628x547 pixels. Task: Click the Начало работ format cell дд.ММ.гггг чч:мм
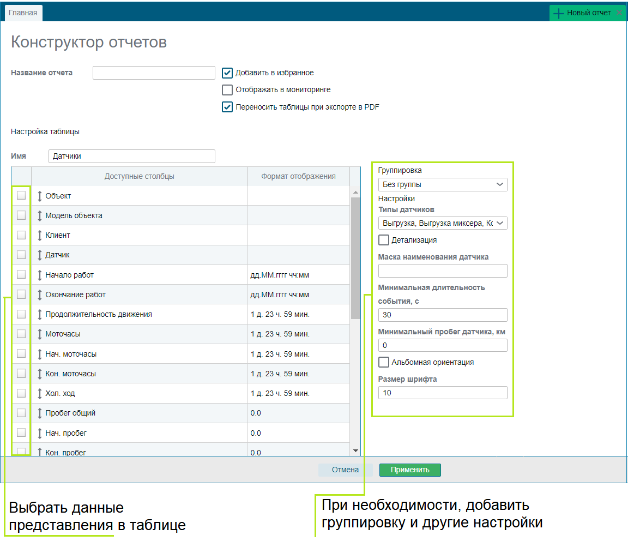click(x=298, y=275)
